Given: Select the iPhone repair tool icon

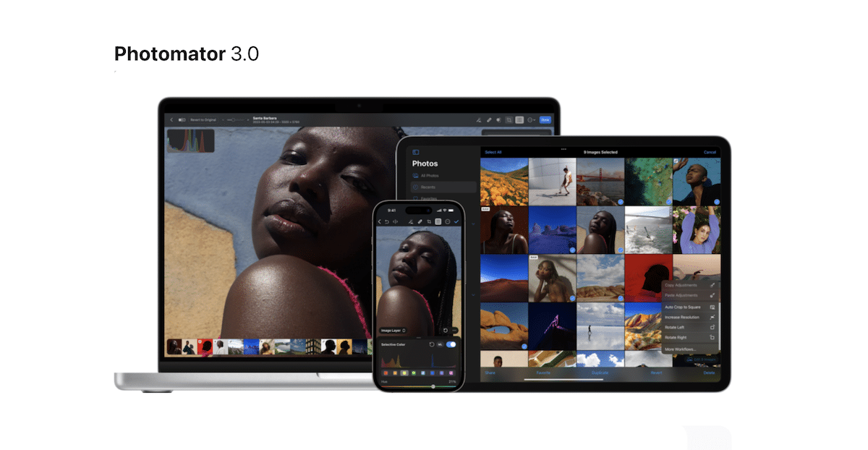Looking at the screenshot, I should (x=411, y=221).
